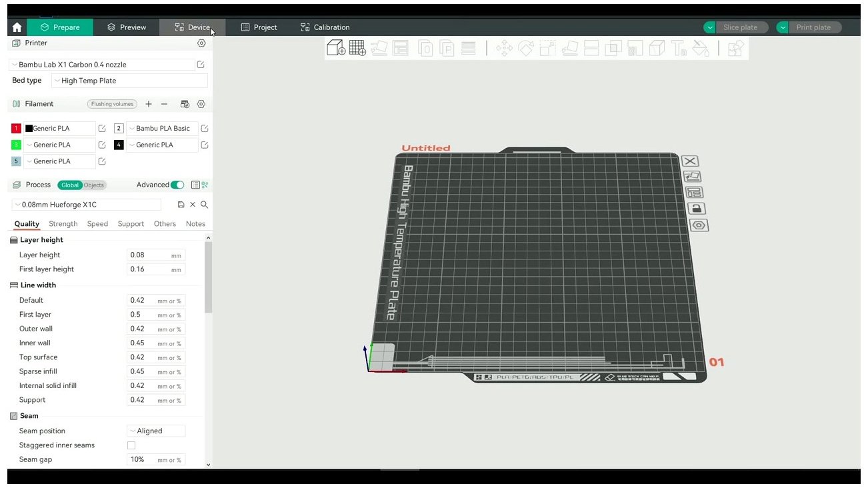Switch to the Calibration tab

pos(325,27)
